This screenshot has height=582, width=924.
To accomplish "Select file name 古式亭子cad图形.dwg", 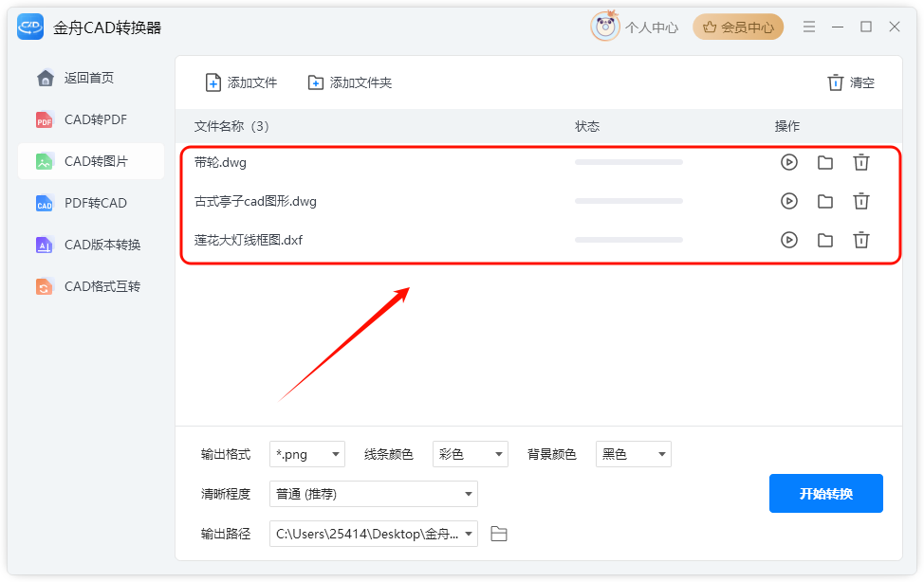I will [255, 202].
